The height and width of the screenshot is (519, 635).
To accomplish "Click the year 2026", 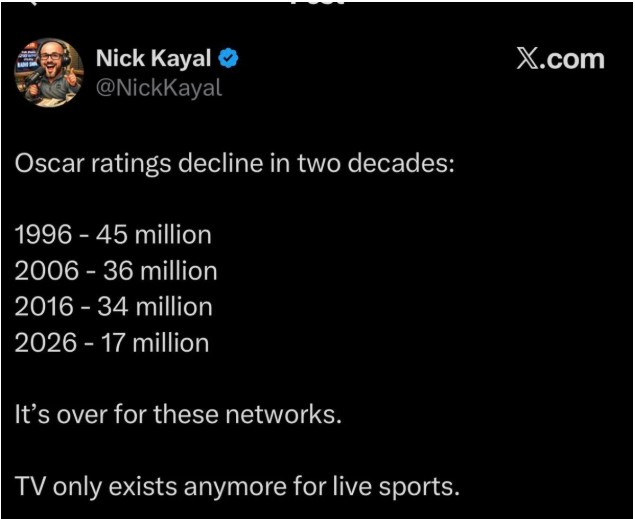I will pyautogui.click(x=44, y=342).
